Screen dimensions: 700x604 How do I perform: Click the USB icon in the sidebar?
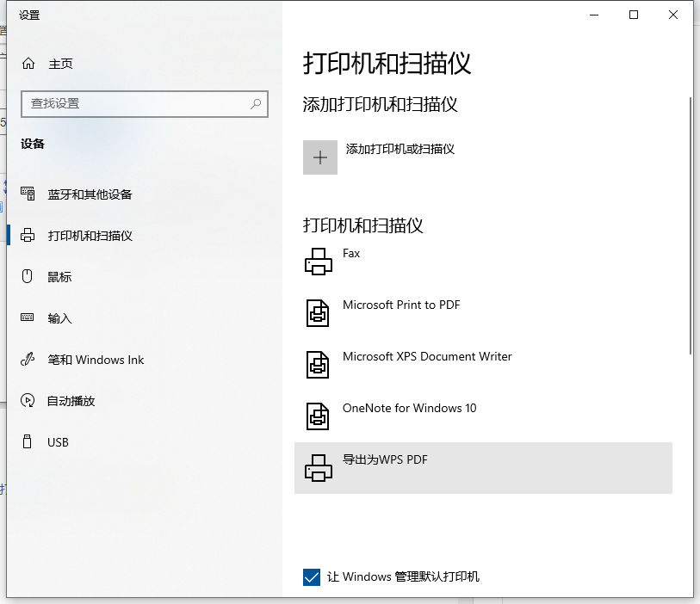pos(29,442)
